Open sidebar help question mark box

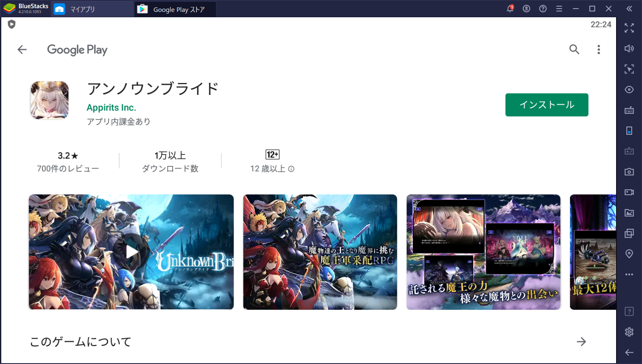click(x=629, y=311)
